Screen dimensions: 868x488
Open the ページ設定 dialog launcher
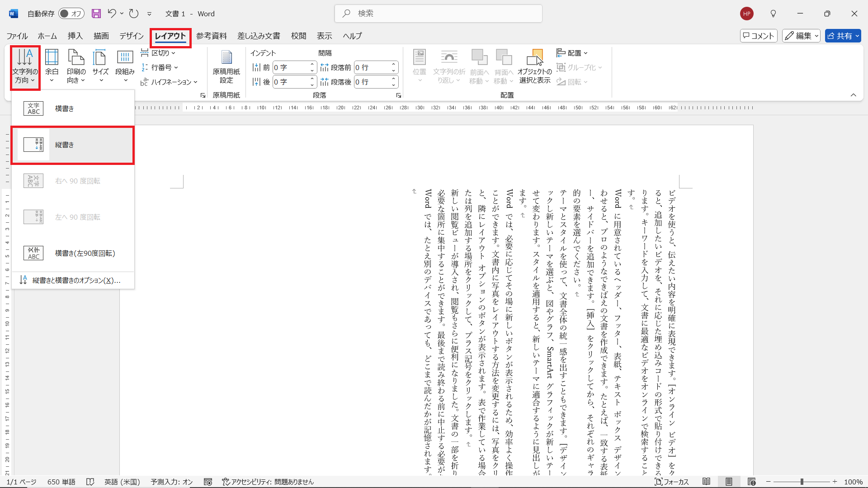203,95
